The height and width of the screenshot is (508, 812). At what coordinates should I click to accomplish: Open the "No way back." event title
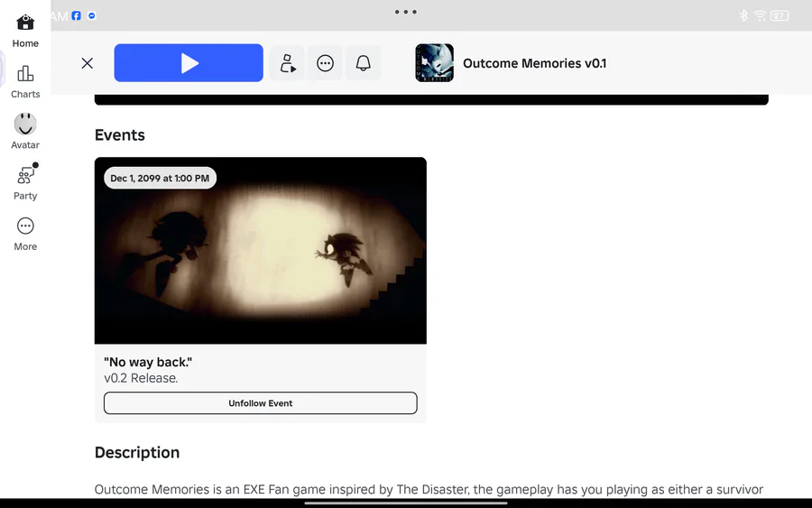148,362
